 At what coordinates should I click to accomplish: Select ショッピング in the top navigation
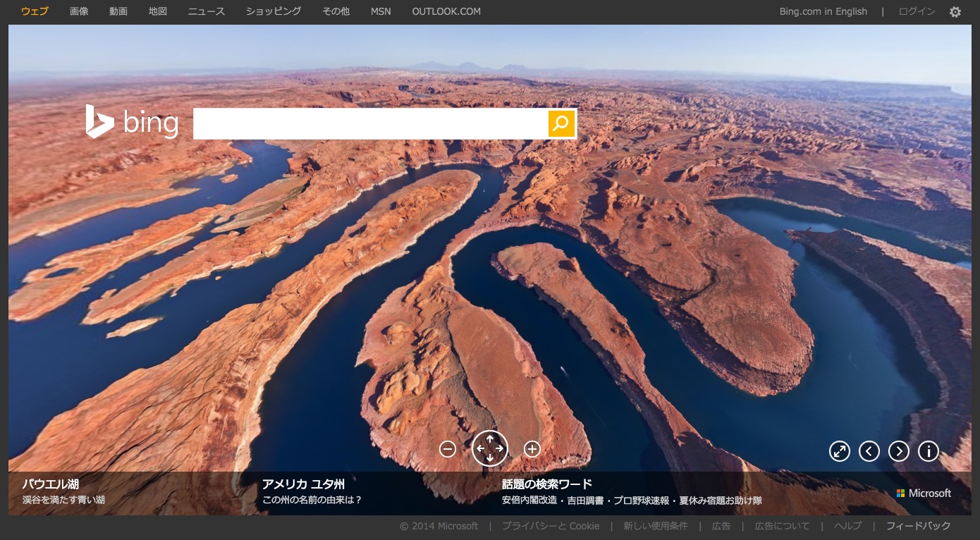coord(274,11)
